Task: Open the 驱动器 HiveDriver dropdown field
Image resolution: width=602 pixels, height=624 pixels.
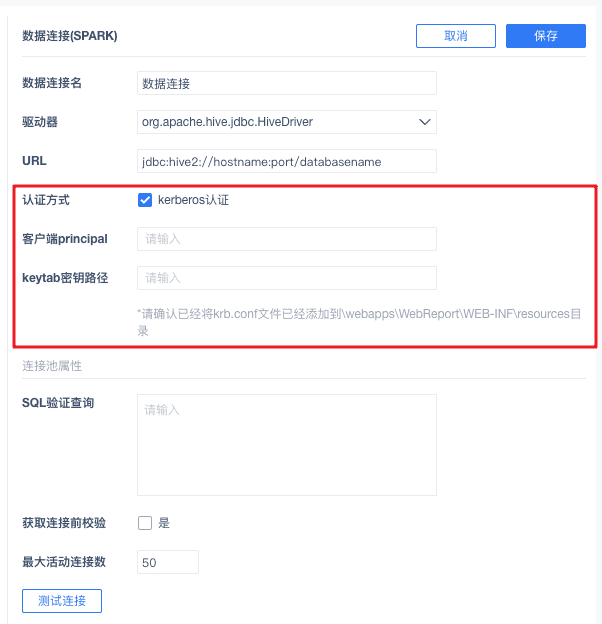Action: pyautogui.click(x=286, y=122)
